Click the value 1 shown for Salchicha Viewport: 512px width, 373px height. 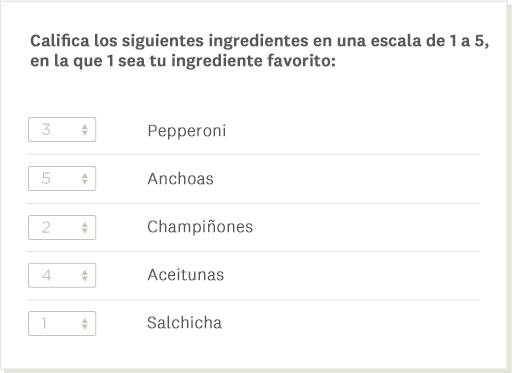[x=44, y=323]
